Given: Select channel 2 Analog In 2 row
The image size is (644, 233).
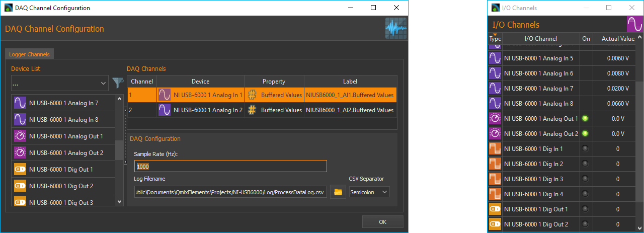Looking at the screenshot, I should pos(262,110).
